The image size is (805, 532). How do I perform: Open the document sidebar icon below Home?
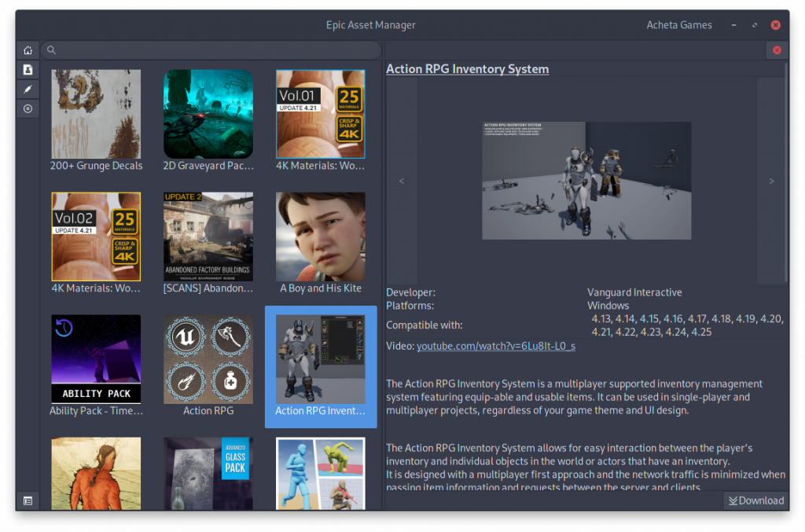click(x=28, y=70)
